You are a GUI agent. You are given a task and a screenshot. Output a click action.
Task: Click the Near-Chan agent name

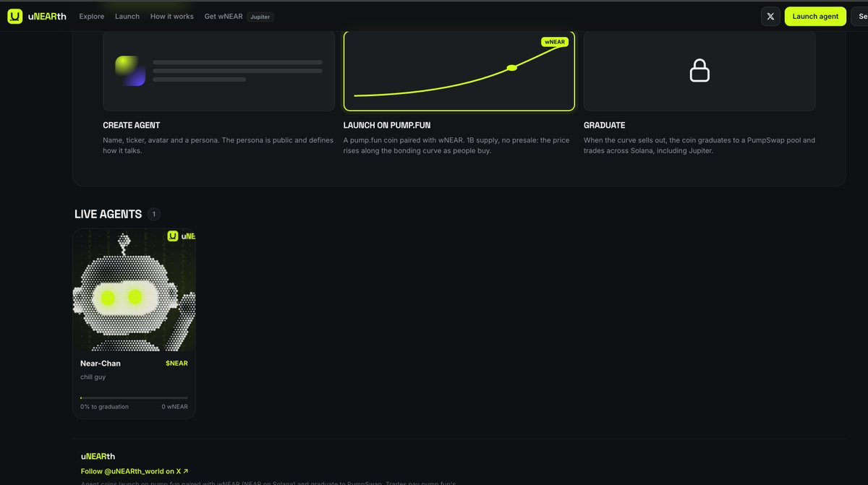(101, 364)
